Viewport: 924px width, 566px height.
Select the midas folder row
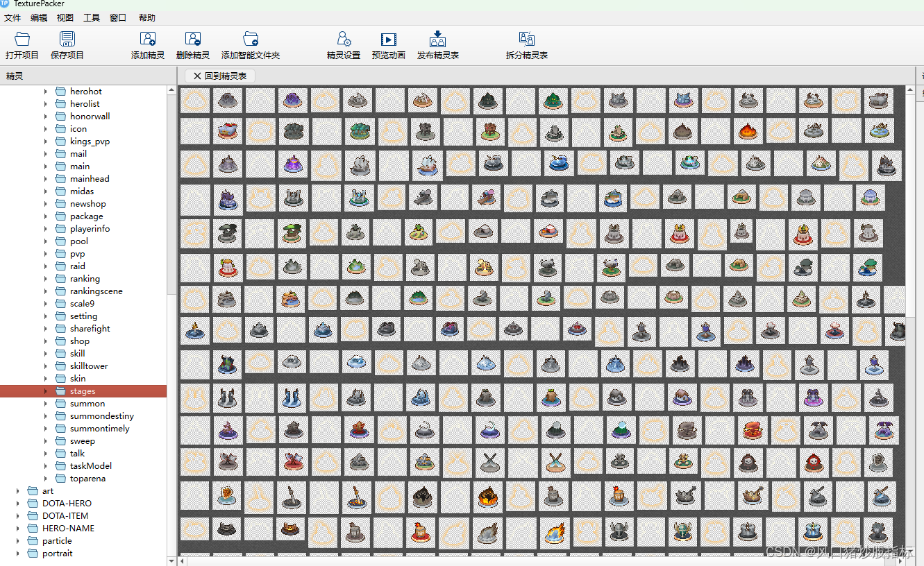click(83, 191)
